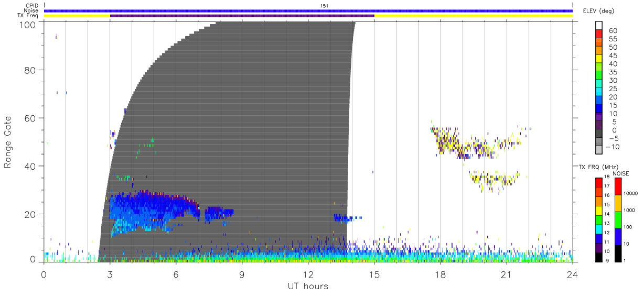Click the small blue echo patch near 13.5 UT hours

tap(347, 218)
